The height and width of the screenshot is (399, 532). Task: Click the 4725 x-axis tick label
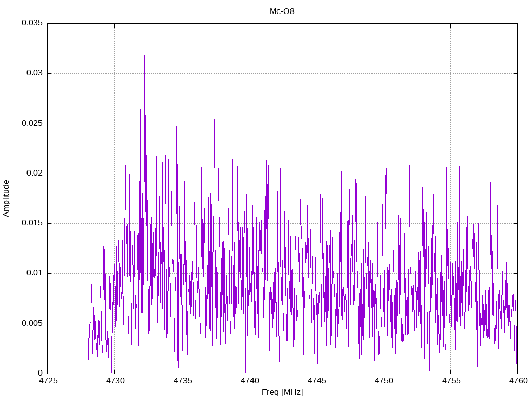point(48,381)
